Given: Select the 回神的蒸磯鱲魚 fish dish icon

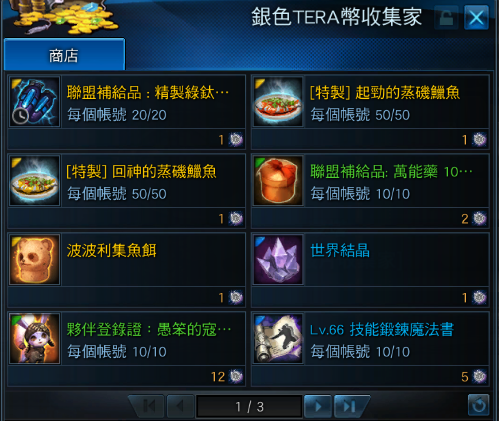Looking at the screenshot, I should coord(35,181).
